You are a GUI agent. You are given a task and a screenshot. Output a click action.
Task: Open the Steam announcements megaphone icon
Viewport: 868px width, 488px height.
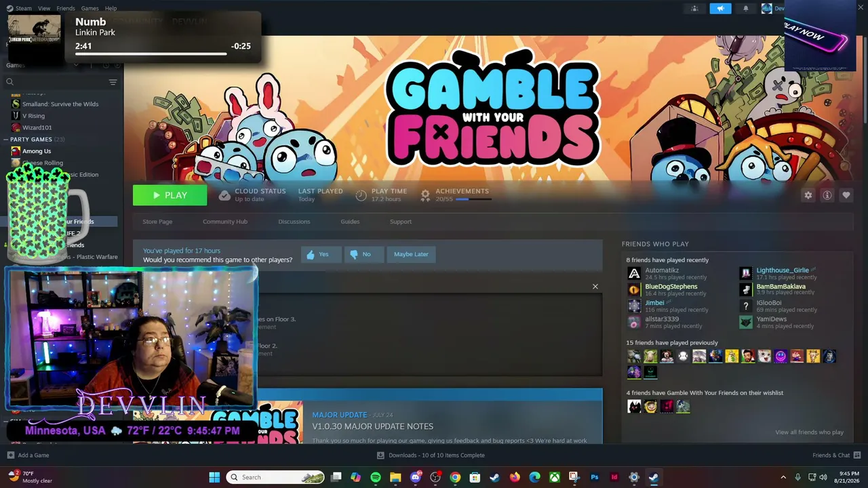(720, 8)
